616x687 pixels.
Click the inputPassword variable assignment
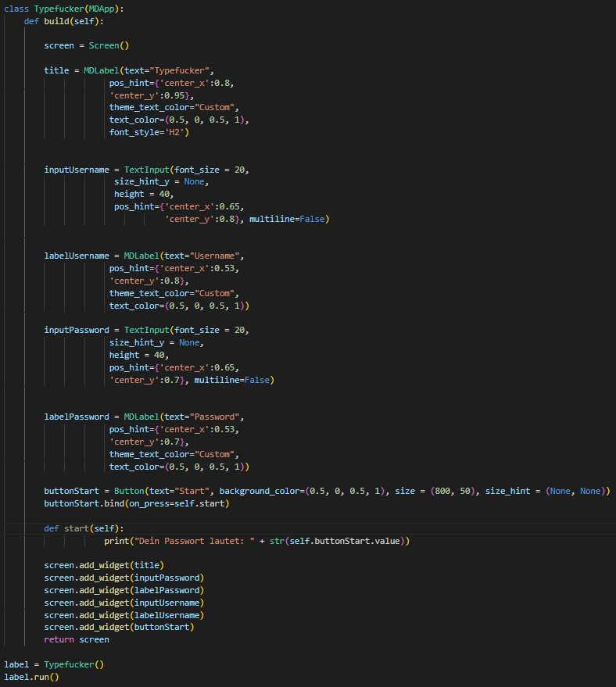73,330
